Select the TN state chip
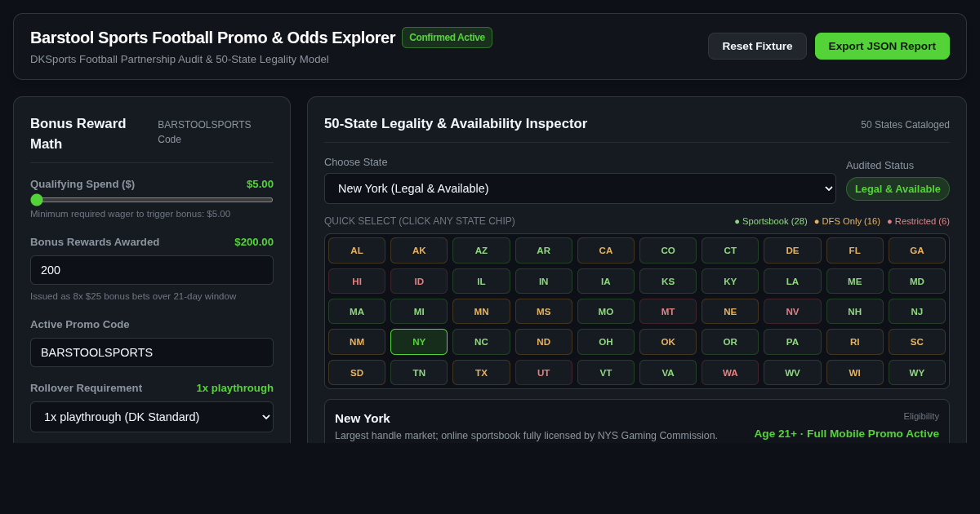The height and width of the screenshot is (514, 980). 419,373
